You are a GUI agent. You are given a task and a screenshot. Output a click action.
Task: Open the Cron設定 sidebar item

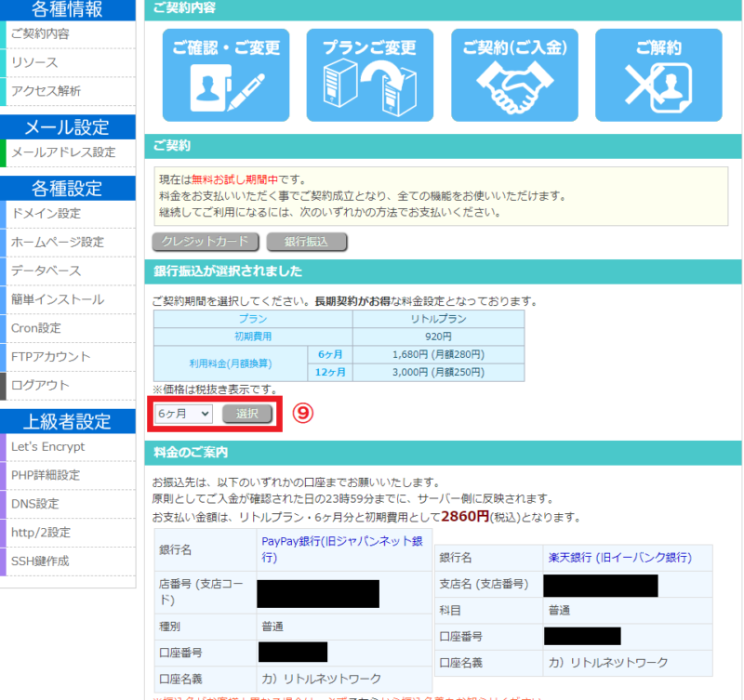tap(39, 327)
